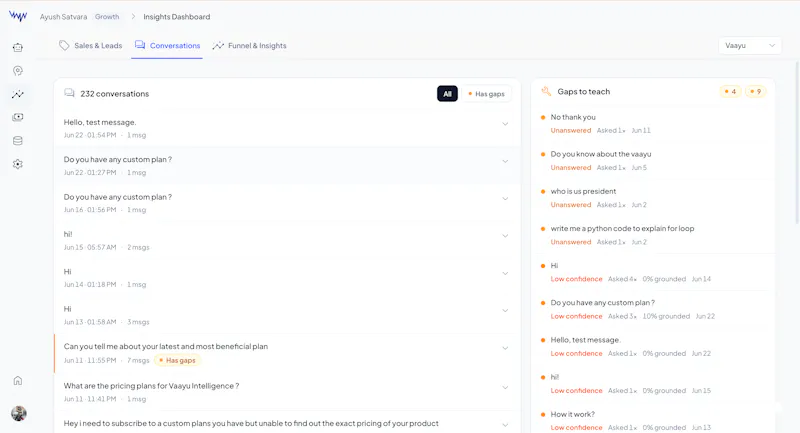Select the All filter button
800x433 pixels.
click(447, 93)
